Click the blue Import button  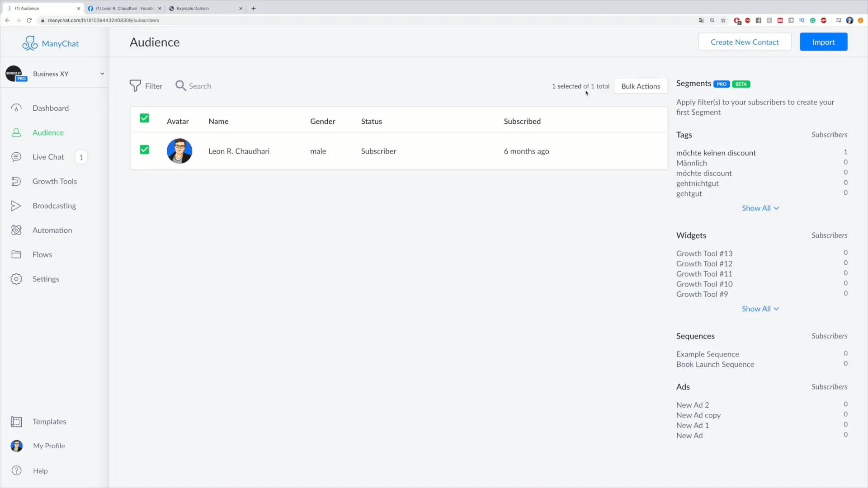click(x=823, y=42)
